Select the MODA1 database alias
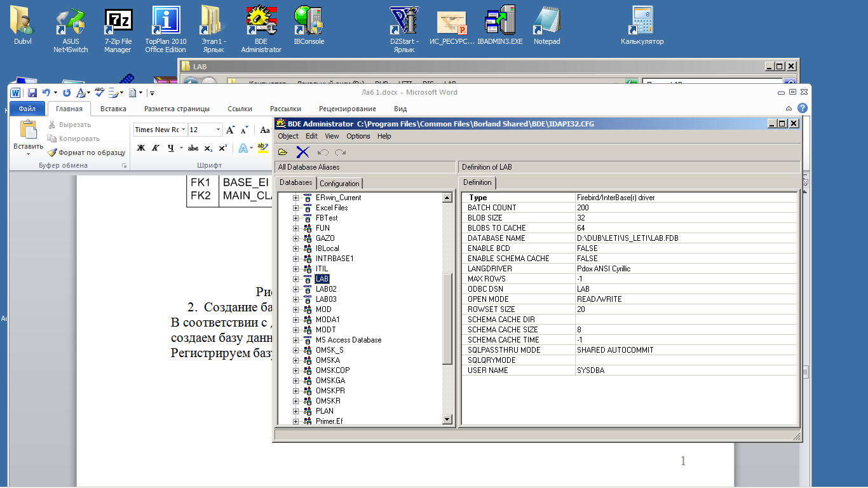868x488 pixels. pyautogui.click(x=328, y=320)
